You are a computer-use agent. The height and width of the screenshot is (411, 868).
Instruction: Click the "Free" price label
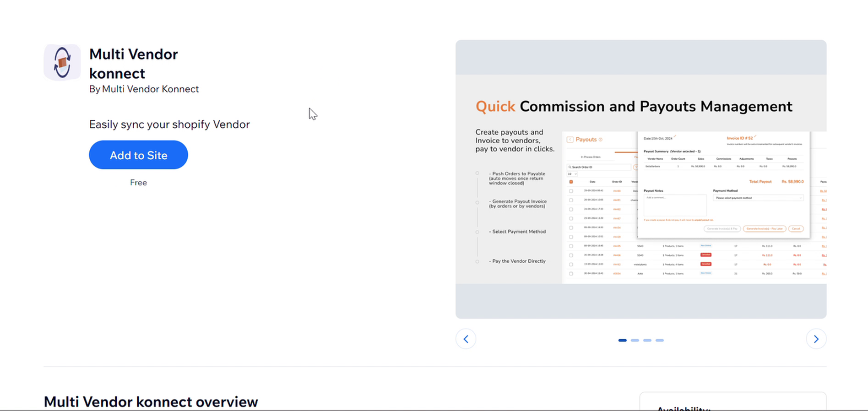[138, 183]
